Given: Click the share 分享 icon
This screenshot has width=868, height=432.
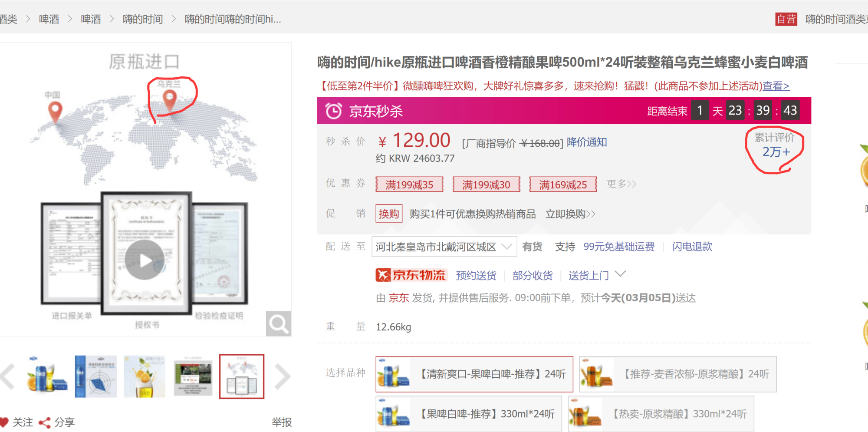Looking at the screenshot, I should click(x=44, y=422).
